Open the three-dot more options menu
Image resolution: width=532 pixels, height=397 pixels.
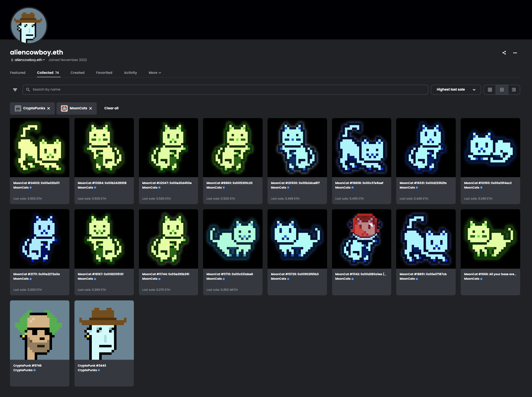pos(515,53)
